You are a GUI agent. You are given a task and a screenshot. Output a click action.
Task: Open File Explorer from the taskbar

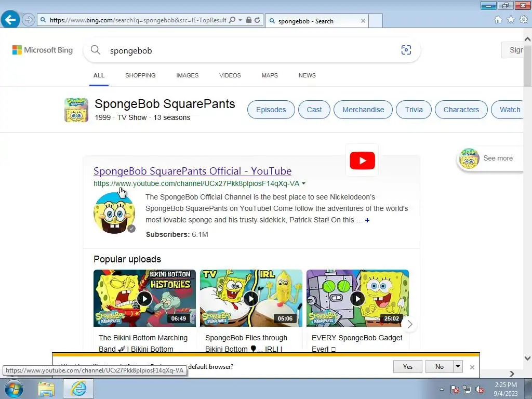[46, 389]
